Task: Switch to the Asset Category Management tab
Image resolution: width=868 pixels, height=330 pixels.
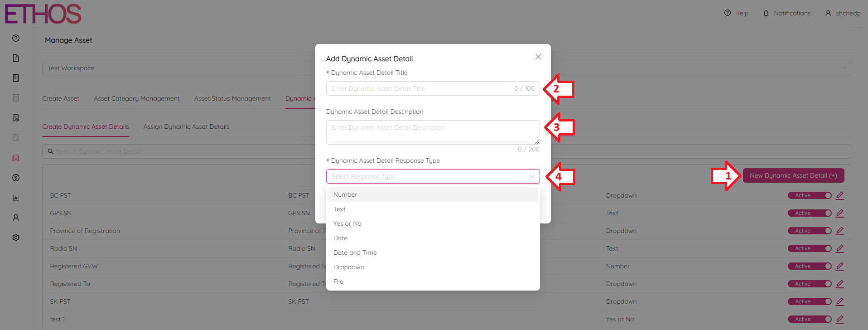Action: [x=136, y=98]
